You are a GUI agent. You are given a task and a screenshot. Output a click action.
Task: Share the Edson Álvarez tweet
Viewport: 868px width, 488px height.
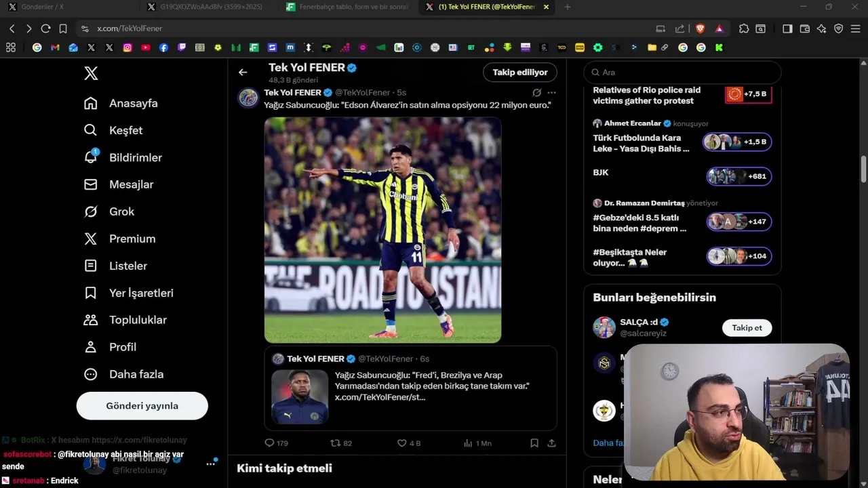point(552,443)
